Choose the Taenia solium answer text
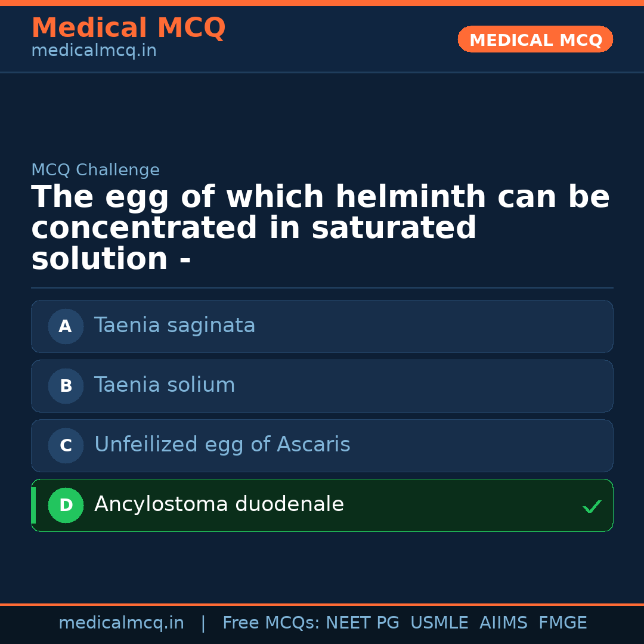 click(x=165, y=385)
